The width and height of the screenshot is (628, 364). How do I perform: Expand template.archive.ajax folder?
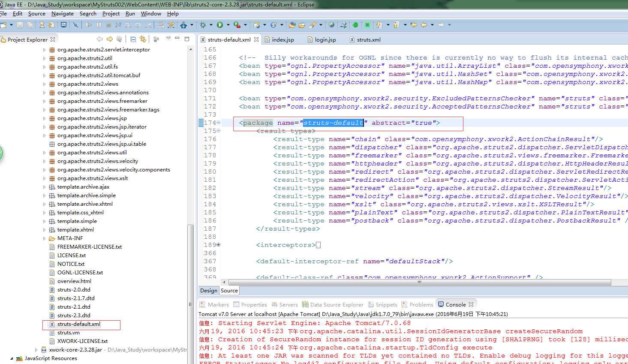[x=44, y=187]
